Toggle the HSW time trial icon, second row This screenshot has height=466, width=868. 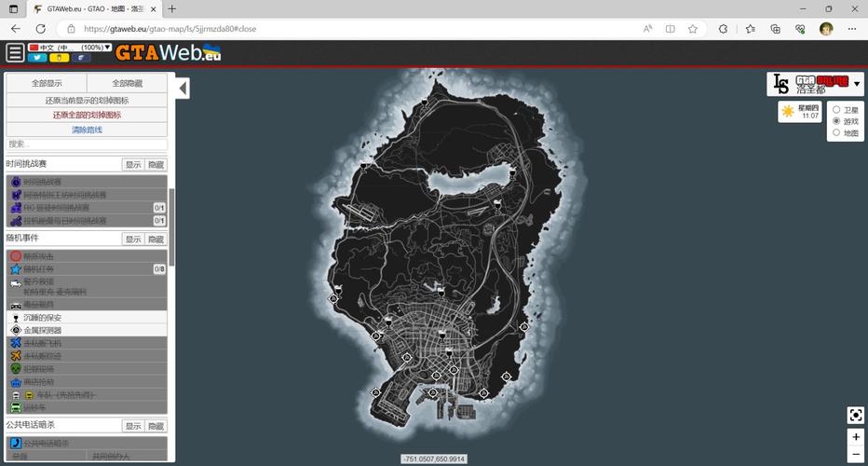point(16,195)
